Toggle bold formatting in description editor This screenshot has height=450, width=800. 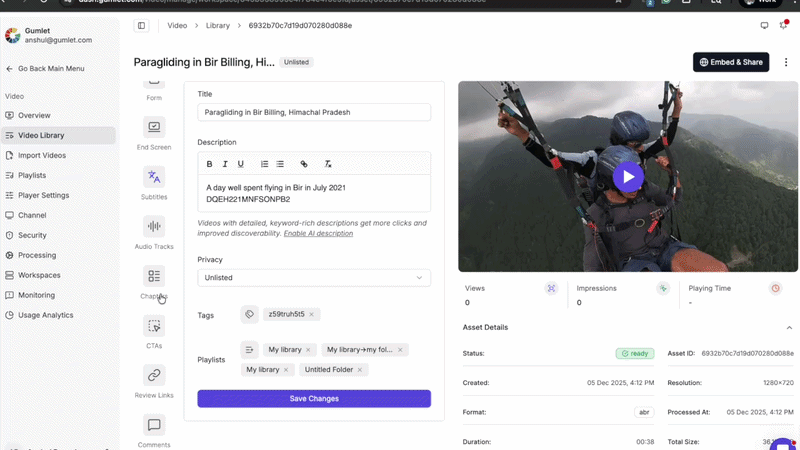pos(209,164)
